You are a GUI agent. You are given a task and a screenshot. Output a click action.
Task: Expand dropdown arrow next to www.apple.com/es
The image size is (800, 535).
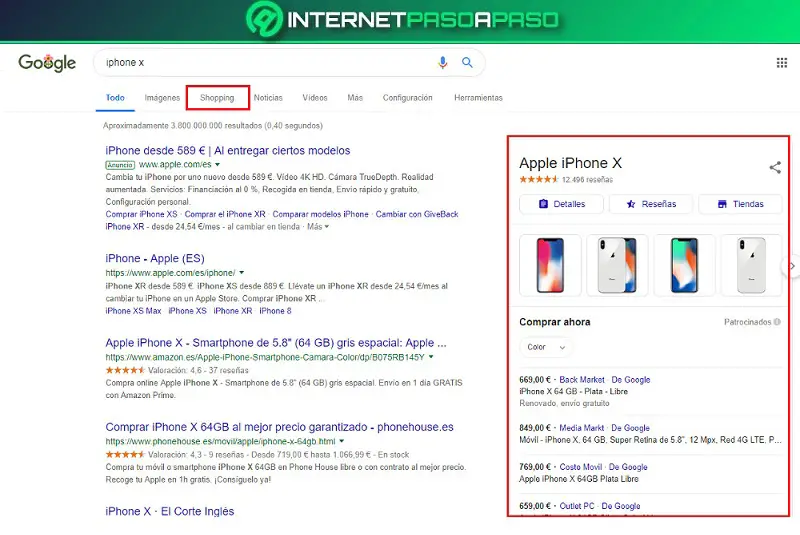coord(217,165)
